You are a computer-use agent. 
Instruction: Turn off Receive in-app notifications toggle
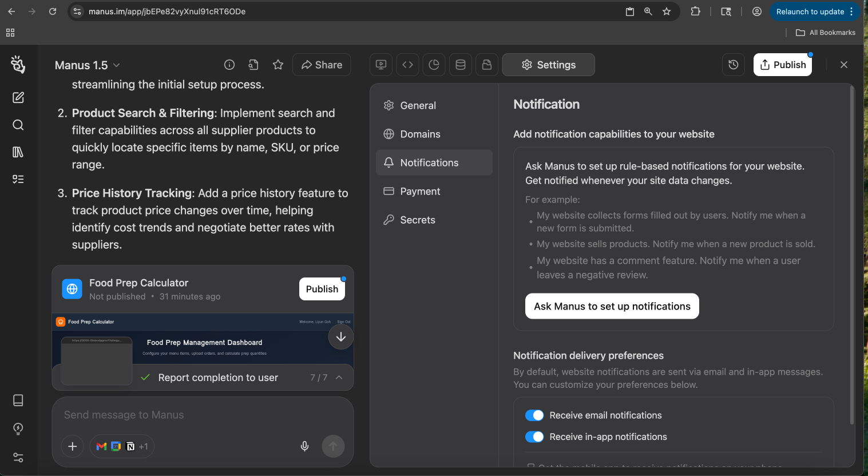click(x=534, y=437)
